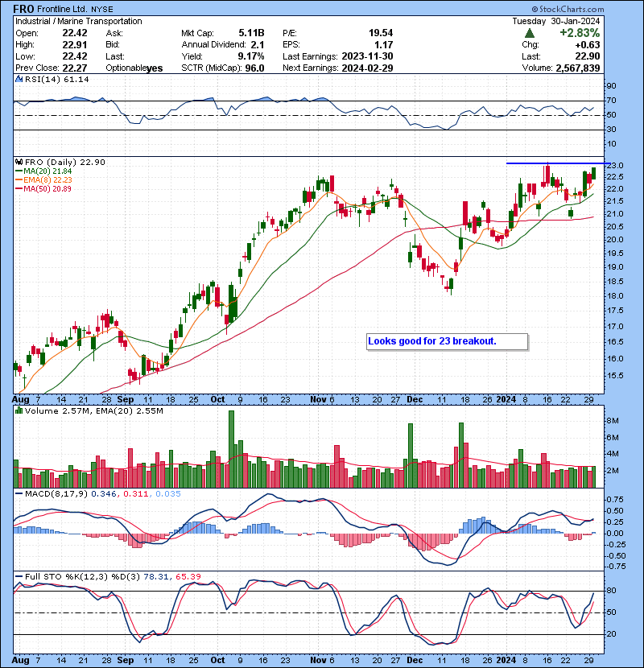Click the green up-triangle change indicator
Screen dimensions: 644x668
(530, 33)
